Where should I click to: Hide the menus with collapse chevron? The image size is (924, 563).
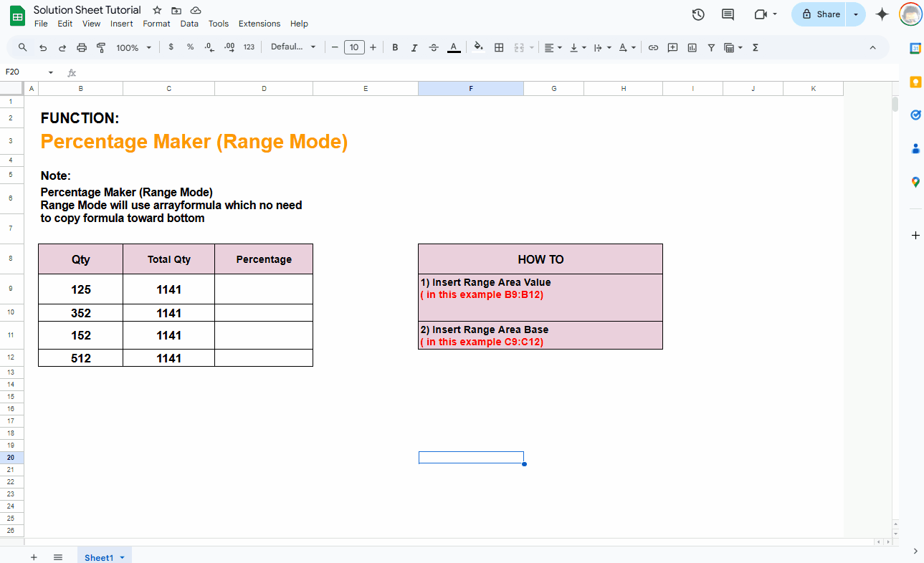[x=872, y=47]
